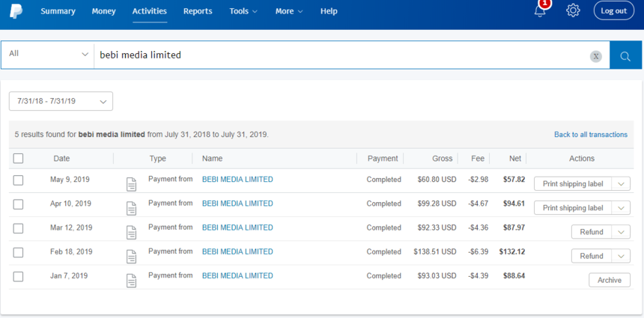Open the date range 7/31/18 - 7/31/19 dropdown
The image size is (644, 318).
coord(61,101)
